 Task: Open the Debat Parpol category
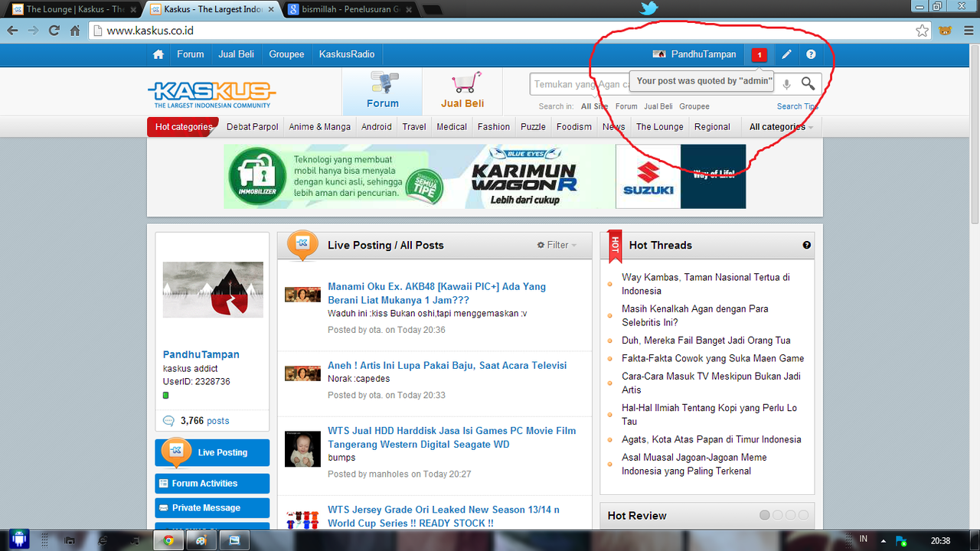(253, 127)
